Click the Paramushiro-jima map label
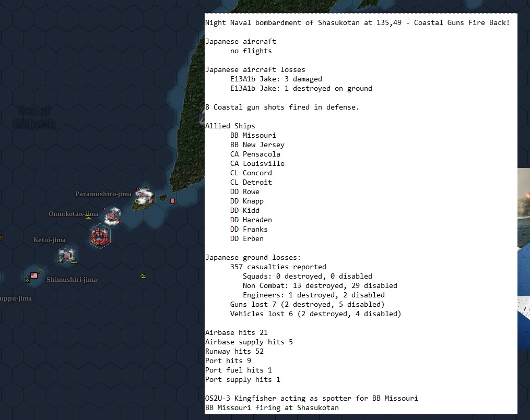Screen dimensions: 530x420 pyautogui.click(x=103, y=194)
